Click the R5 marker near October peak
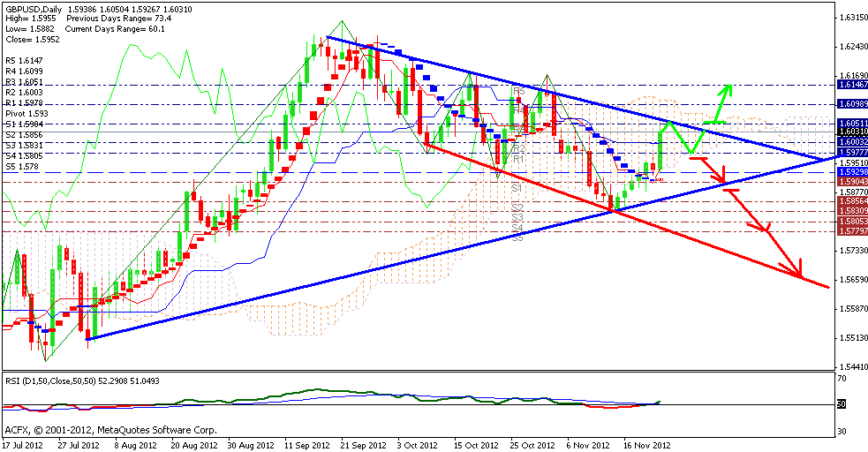 [518, 91]
